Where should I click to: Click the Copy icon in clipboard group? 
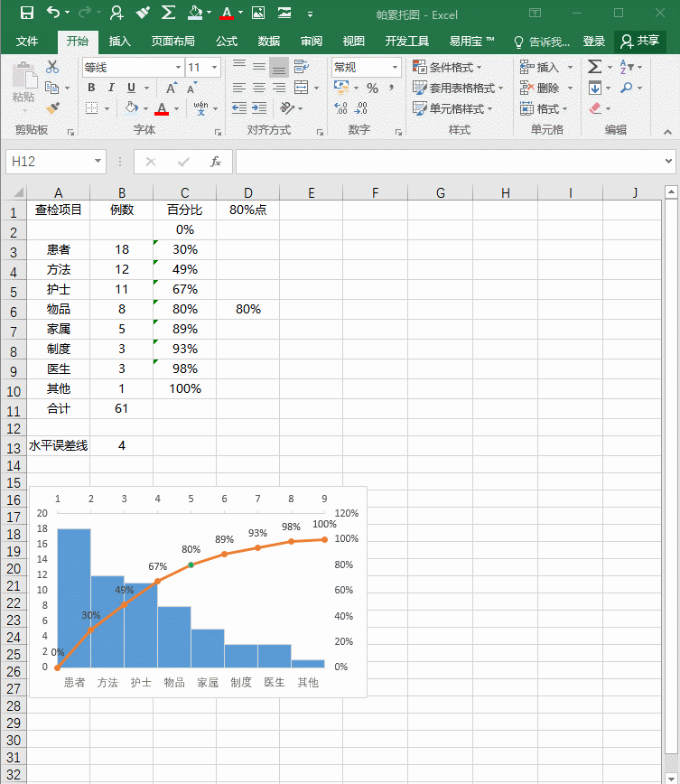coord(52,88)
